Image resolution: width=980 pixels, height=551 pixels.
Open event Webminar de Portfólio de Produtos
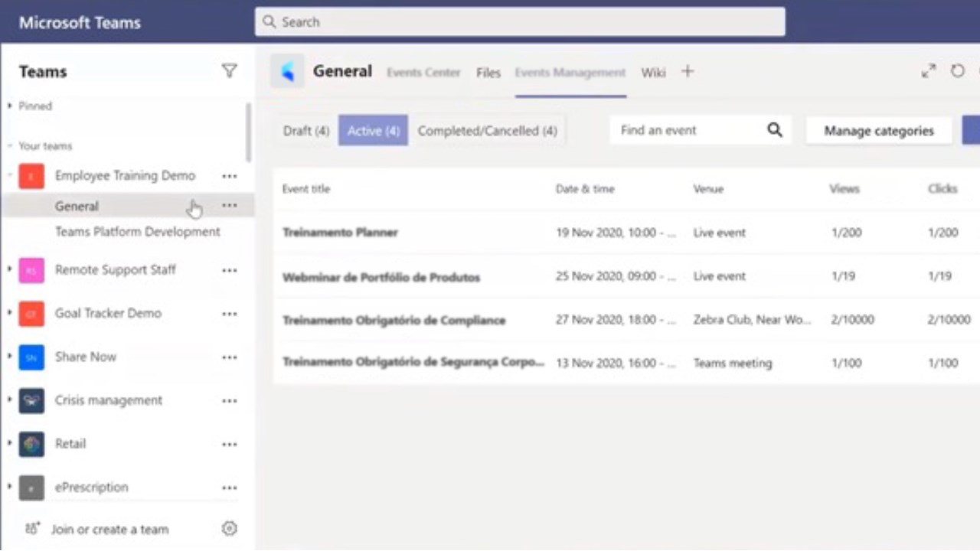[x=381, y=277]
